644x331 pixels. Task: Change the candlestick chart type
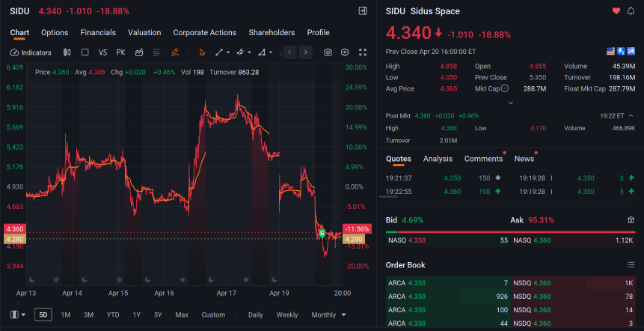pos(67,52)
